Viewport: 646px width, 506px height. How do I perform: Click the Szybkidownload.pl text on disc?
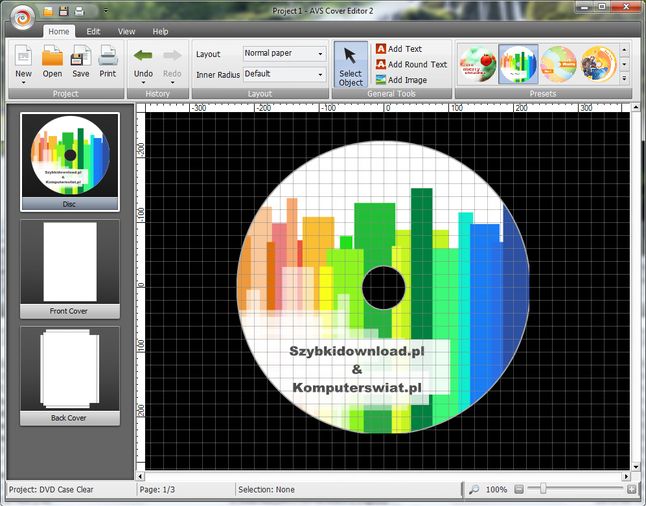point(357,351)
